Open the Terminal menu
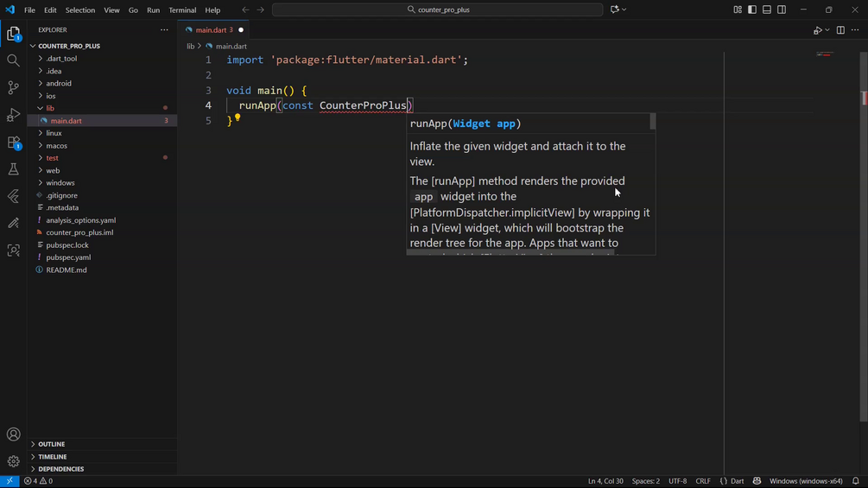 coord(182,10)
